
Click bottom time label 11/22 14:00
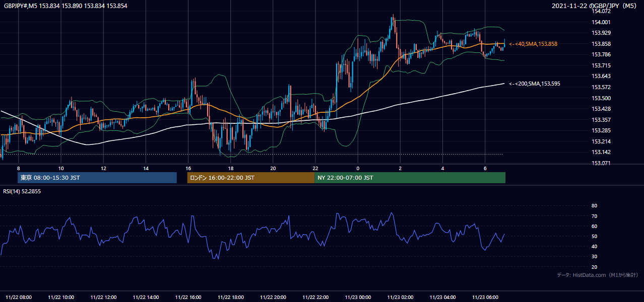[146, 297]
